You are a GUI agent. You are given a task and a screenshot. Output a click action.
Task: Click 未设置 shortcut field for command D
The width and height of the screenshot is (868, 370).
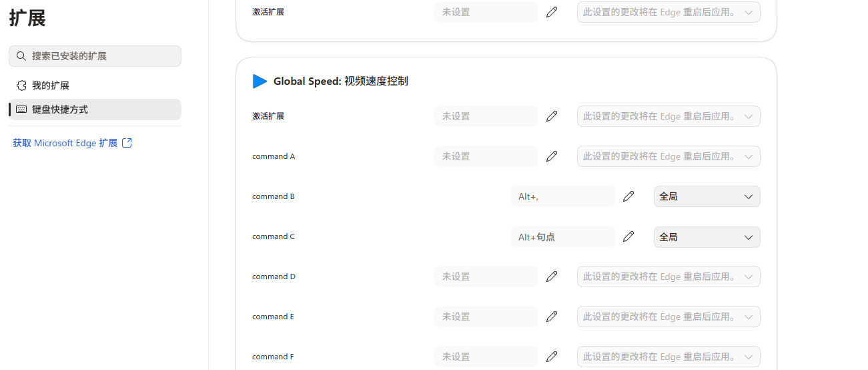click(x=486, y=276)
